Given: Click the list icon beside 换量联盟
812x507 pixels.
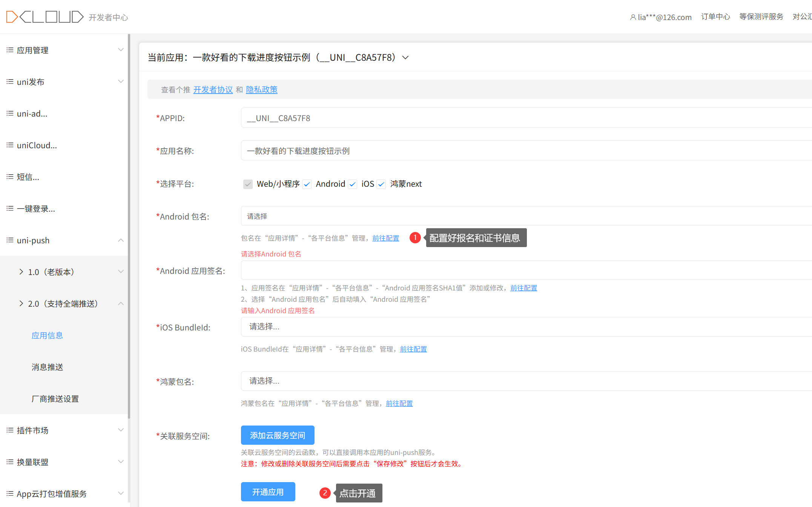Looking at the screenshot, I should (10, 462).
